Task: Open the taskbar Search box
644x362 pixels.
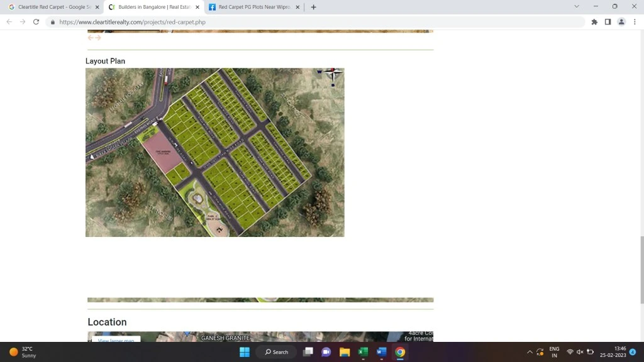Action: 277,352
